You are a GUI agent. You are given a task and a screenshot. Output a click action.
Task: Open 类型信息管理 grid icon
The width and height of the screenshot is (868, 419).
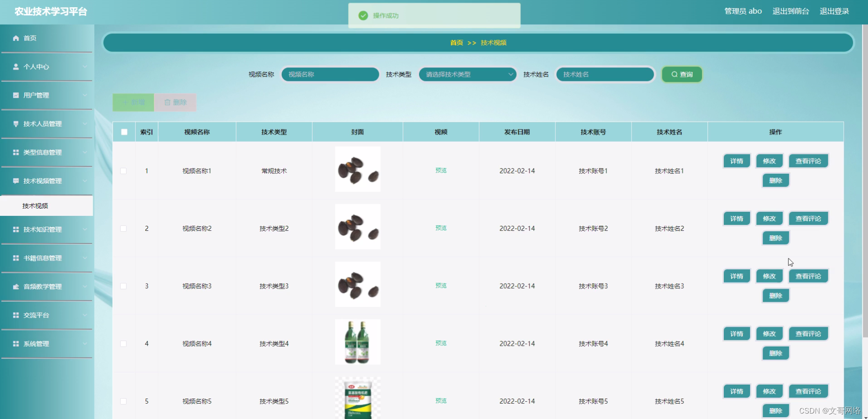point(15,152)
